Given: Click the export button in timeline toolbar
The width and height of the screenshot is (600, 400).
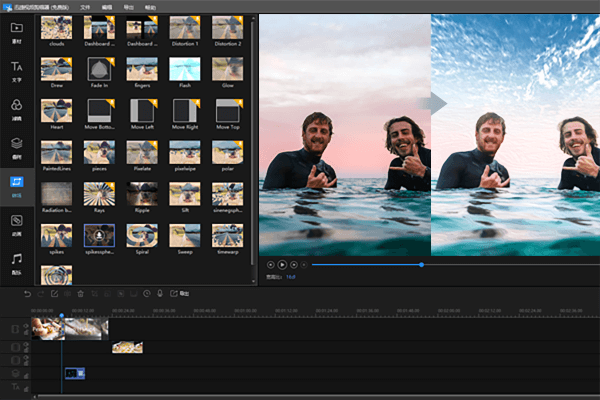Looking at the screenshot, I should tap(179, 294).
